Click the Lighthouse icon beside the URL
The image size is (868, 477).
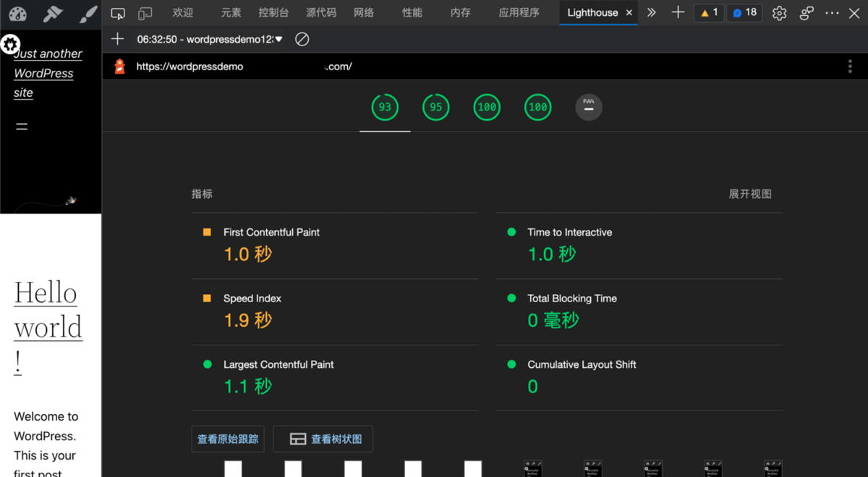119,66
